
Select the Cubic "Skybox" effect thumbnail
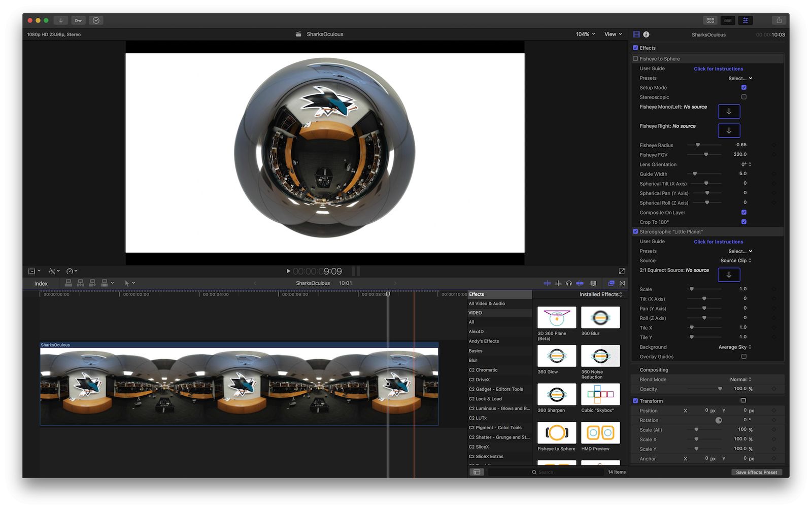pyautogui.click(x=600, y=394)
